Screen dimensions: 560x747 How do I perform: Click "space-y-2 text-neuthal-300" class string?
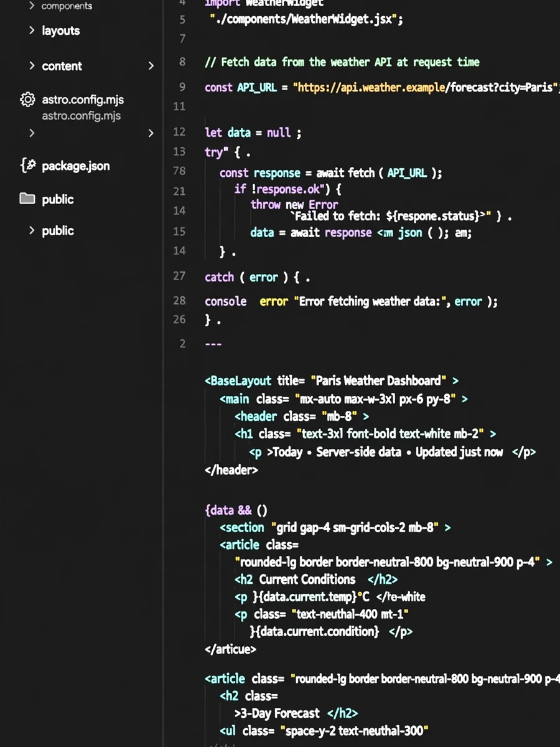point(354,731)
